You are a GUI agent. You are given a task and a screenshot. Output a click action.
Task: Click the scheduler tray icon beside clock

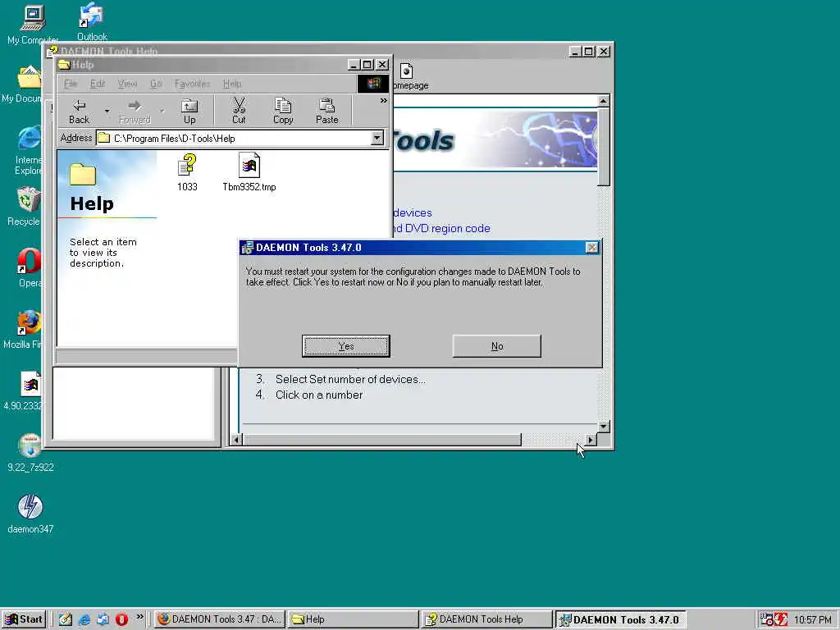pos(767,619)
